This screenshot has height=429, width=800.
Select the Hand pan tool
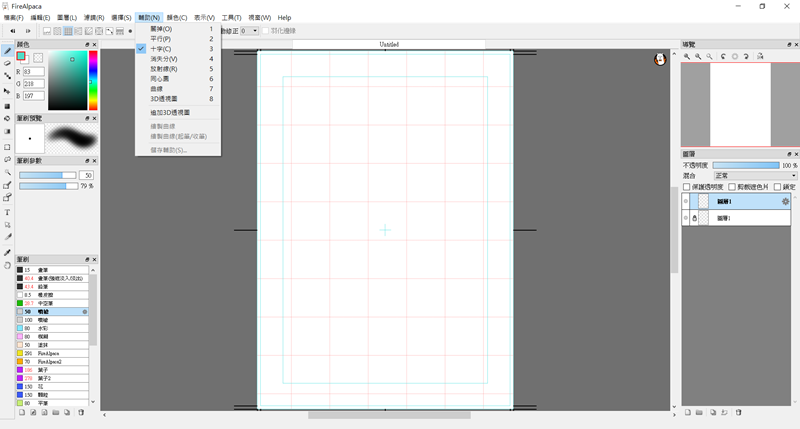pos(7,265)
